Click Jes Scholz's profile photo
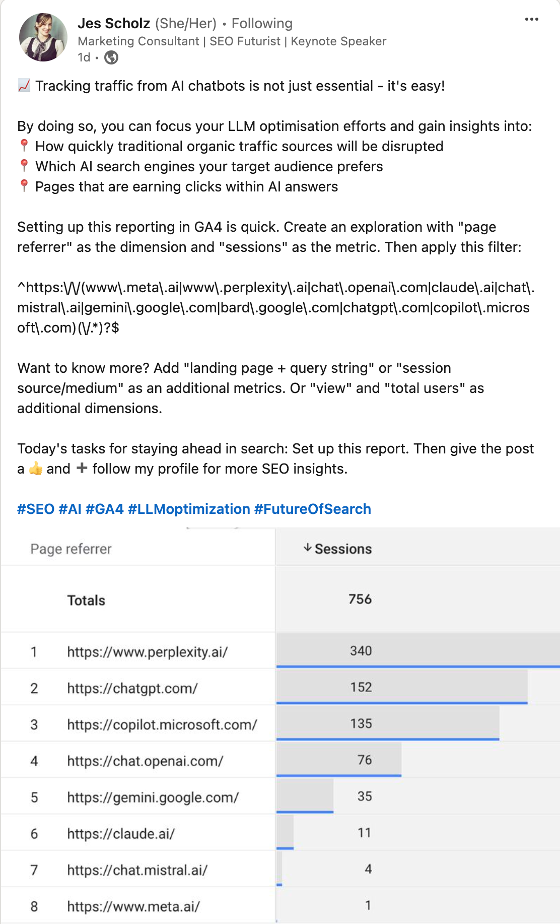Screen dimensions: 560x924 43,37
